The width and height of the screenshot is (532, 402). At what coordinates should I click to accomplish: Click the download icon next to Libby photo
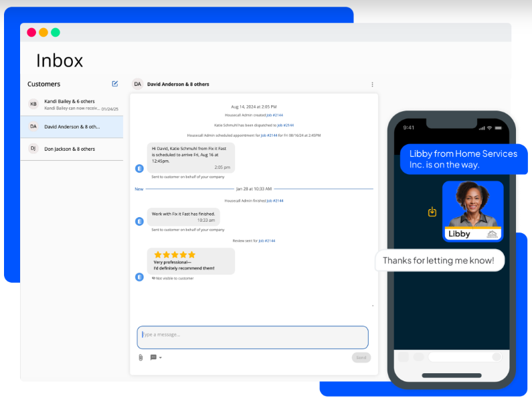pyautogui.click(x=432, y=212)
